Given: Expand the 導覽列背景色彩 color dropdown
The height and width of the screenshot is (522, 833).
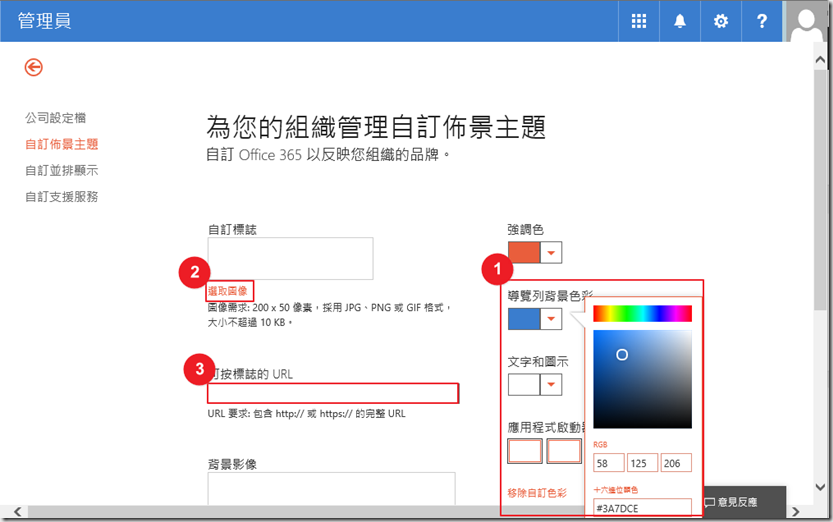Looking at the screenshot, I should (551, 319).
